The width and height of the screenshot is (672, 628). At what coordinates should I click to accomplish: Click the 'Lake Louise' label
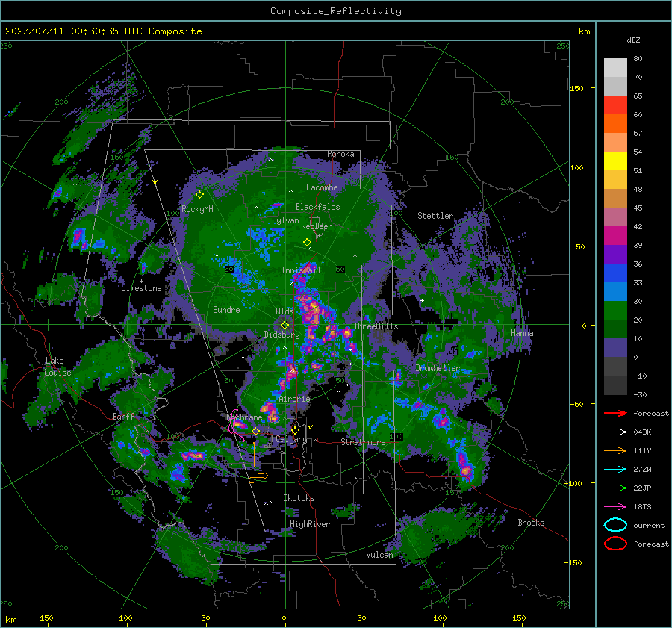click(57, 367)
